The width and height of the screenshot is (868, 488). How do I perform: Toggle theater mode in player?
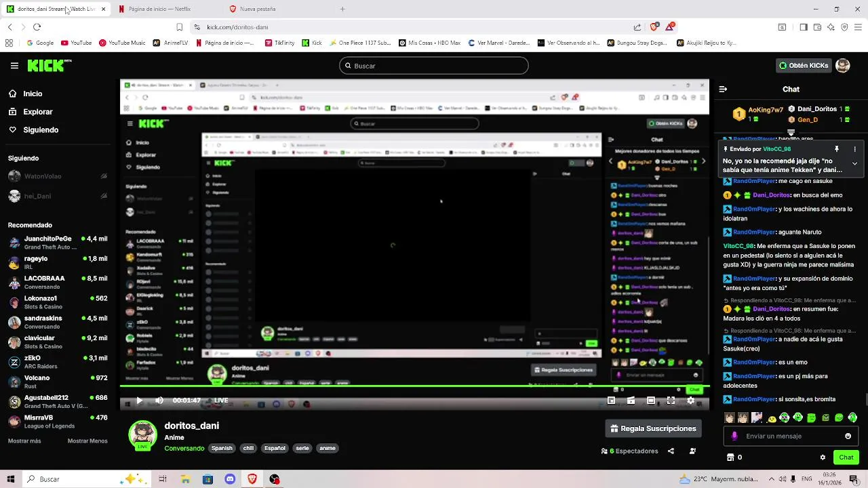pos(650,401)
